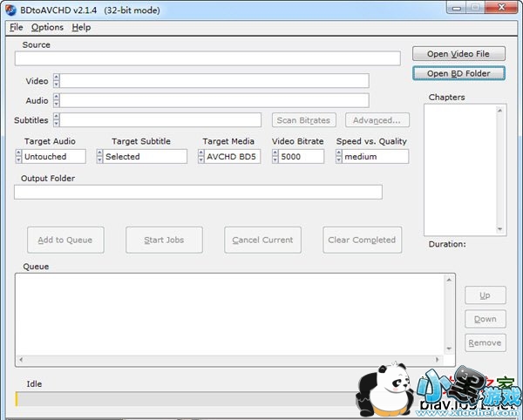
Task: Step Target Media spinner up arrow
Action: coord(200,152)
